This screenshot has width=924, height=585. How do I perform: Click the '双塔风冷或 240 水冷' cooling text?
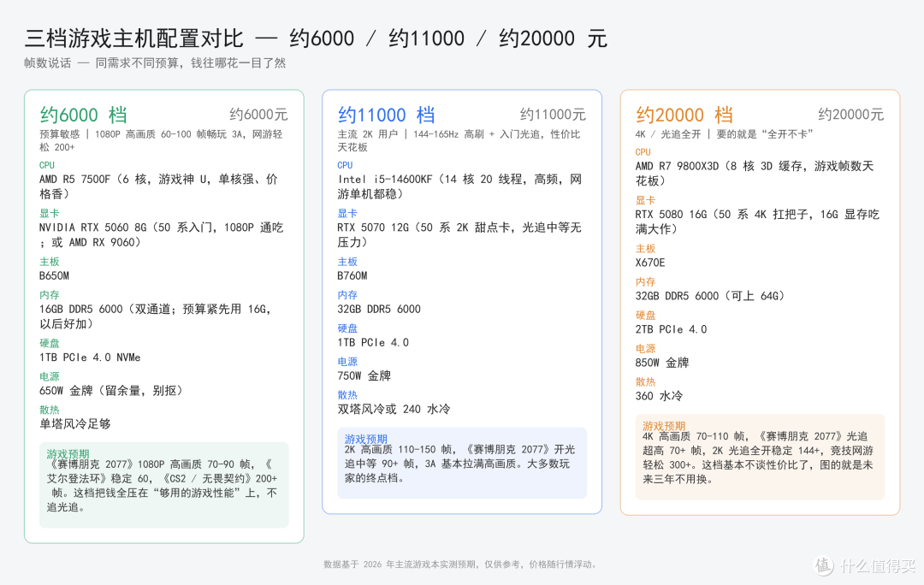[394, 409]
